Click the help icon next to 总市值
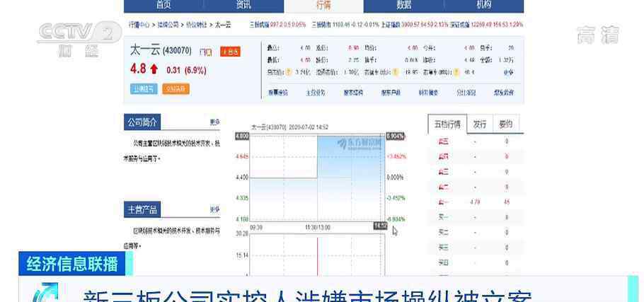The width and height of the screenshot is (644, 302). [x=289, y=72]
